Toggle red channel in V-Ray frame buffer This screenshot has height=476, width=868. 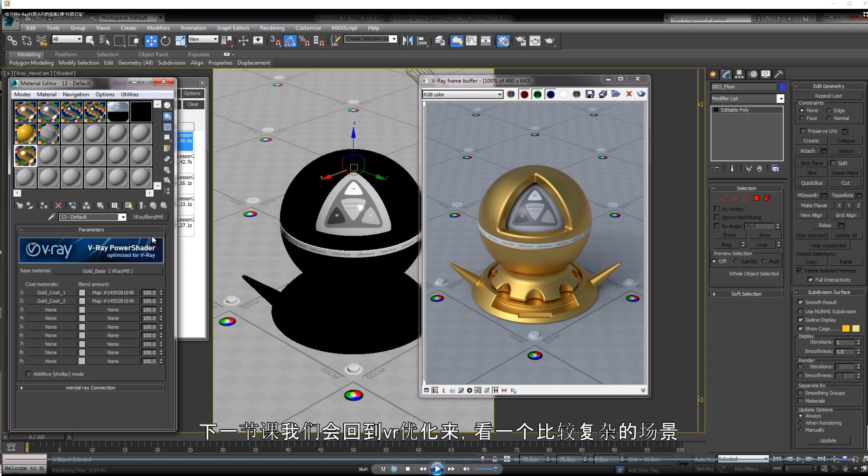pyautogui.click(x=524, y=94)
